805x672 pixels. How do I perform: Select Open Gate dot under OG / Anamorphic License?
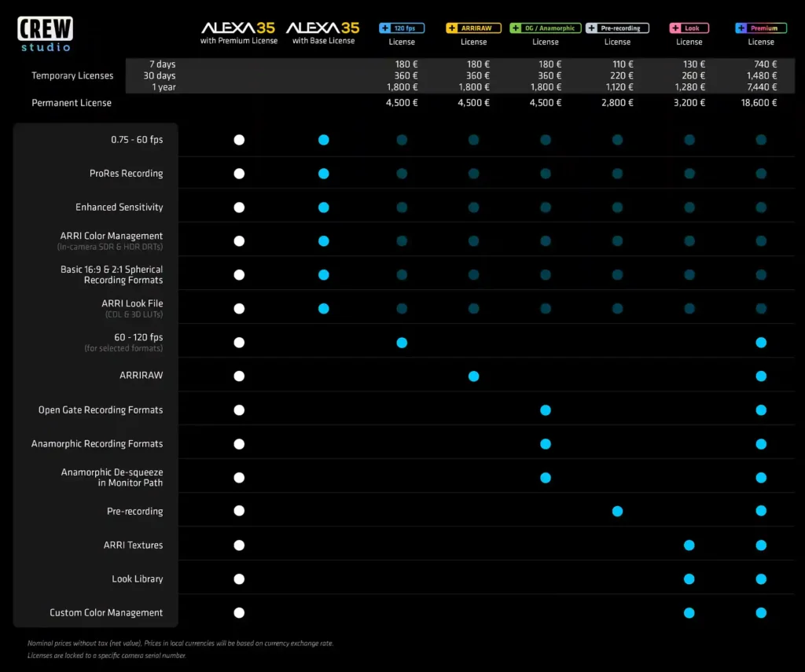(x=546, y=410)
